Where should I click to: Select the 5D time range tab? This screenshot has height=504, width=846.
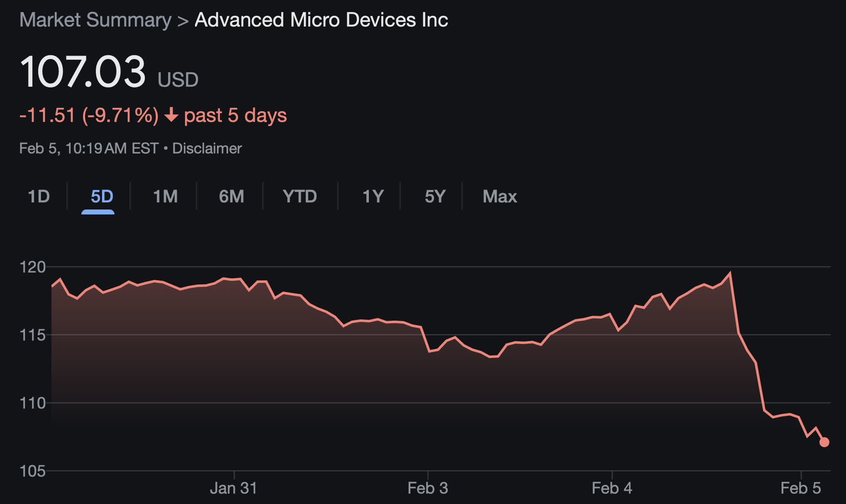click(x=102, y=196)
